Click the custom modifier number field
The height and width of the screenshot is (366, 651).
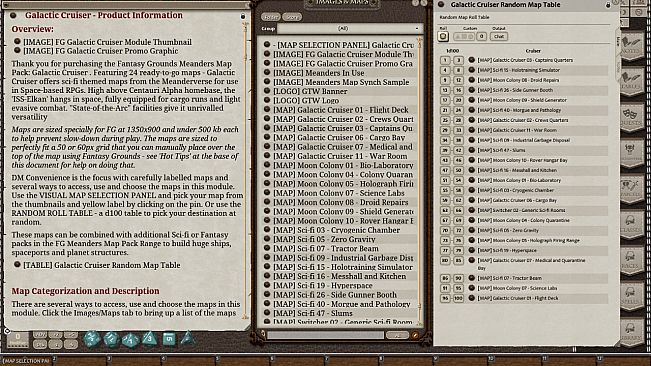481,37
